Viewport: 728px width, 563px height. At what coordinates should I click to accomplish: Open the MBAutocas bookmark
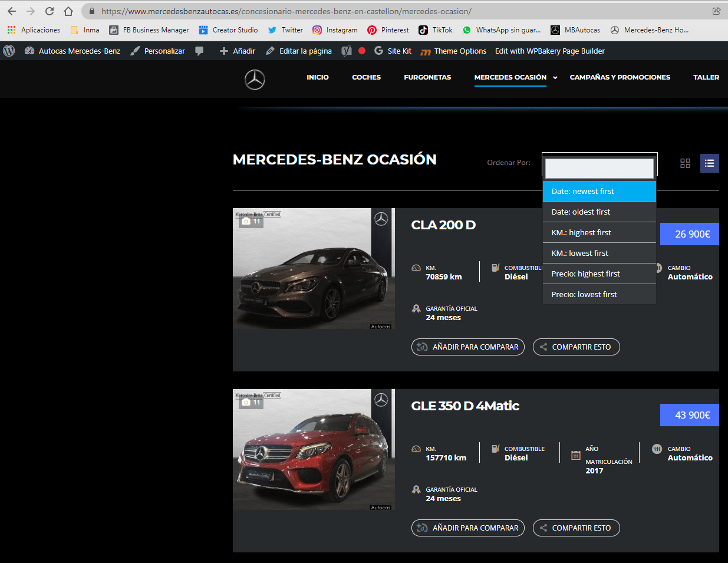(x=575, y=30)
